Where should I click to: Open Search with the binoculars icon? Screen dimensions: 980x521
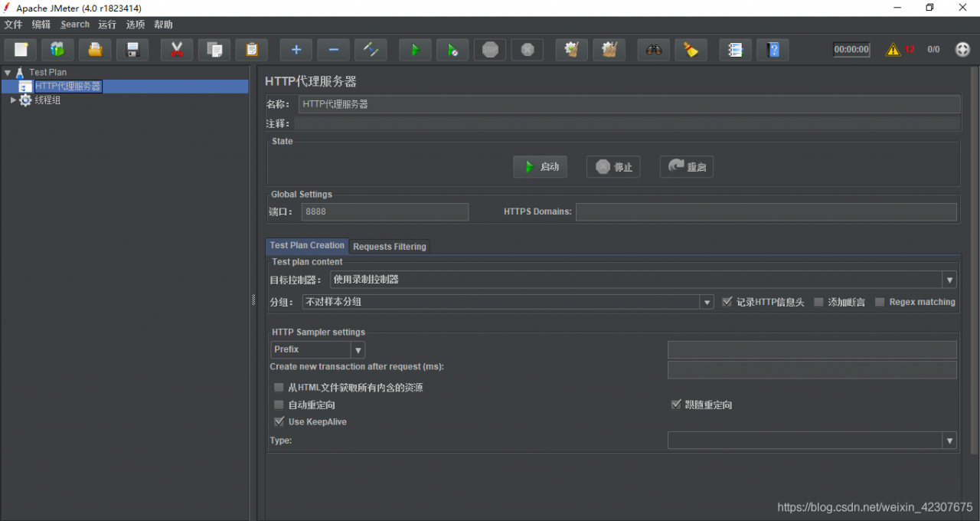coord(653,50)
